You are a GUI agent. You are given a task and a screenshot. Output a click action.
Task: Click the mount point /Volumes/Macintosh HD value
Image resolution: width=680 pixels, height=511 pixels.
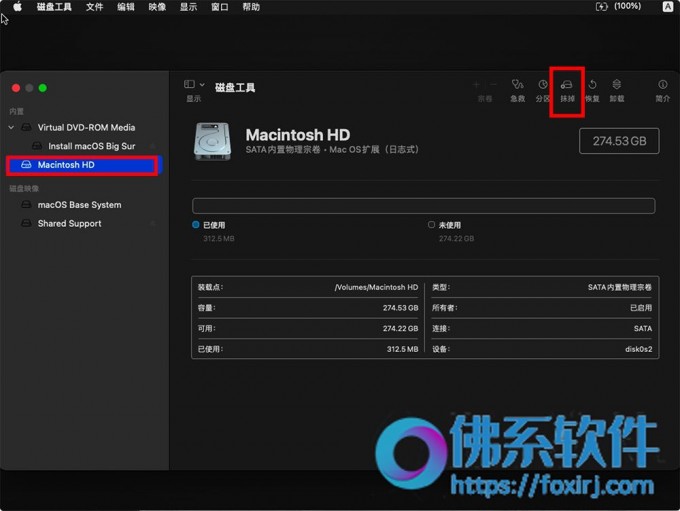[x=376, y=287]
